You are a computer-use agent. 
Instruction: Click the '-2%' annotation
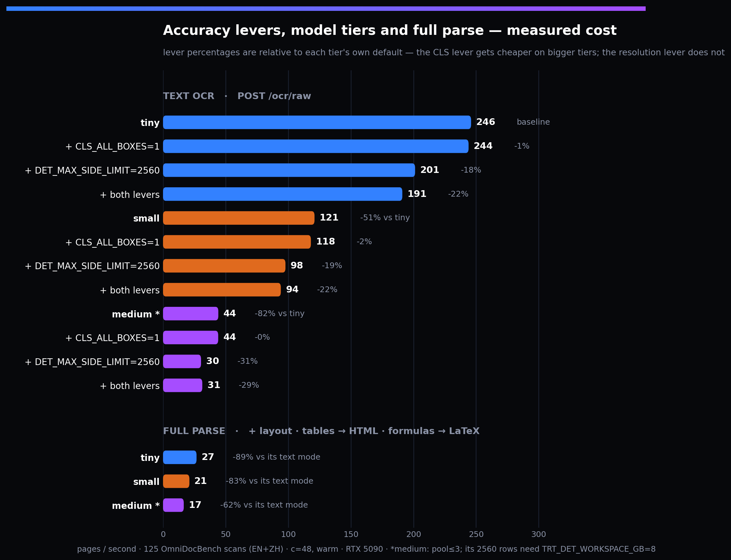[364, 242]
